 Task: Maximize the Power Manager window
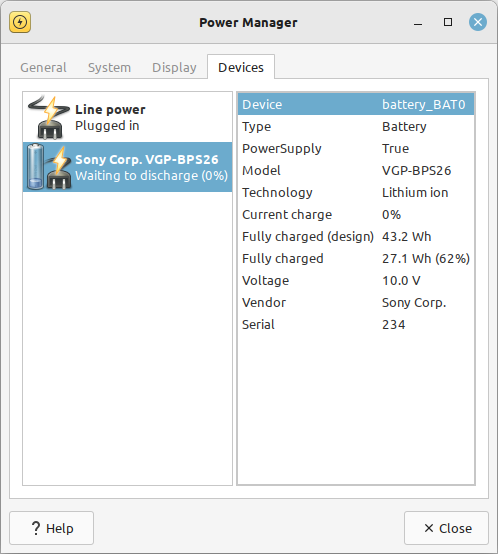[448, 22]
